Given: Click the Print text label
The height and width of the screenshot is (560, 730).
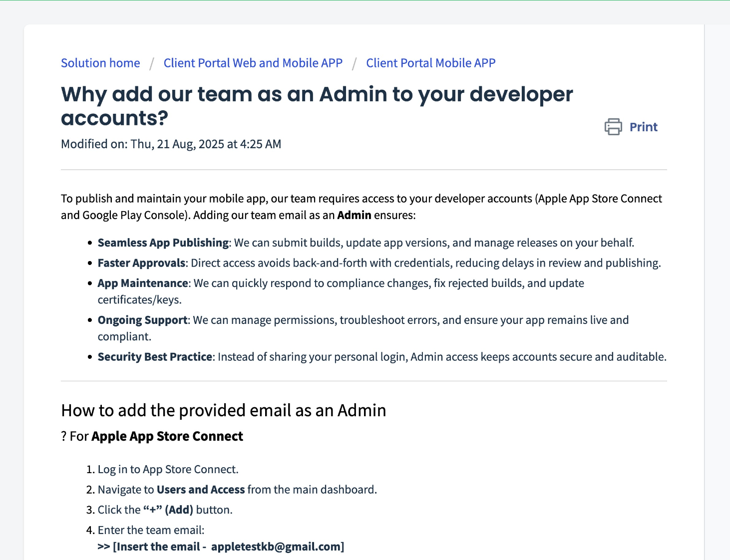Looking at the screenshot, I should 643,127.
